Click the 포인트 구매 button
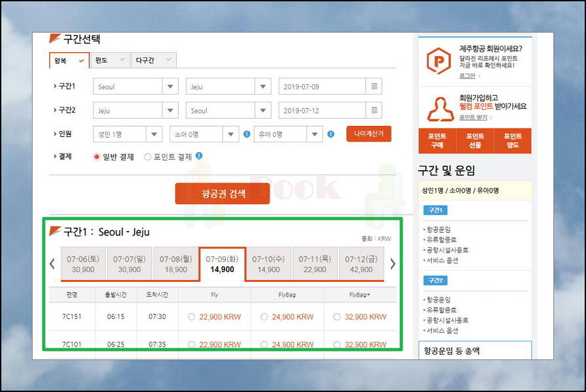Viewport: 586px width, 392px height. 437,140
